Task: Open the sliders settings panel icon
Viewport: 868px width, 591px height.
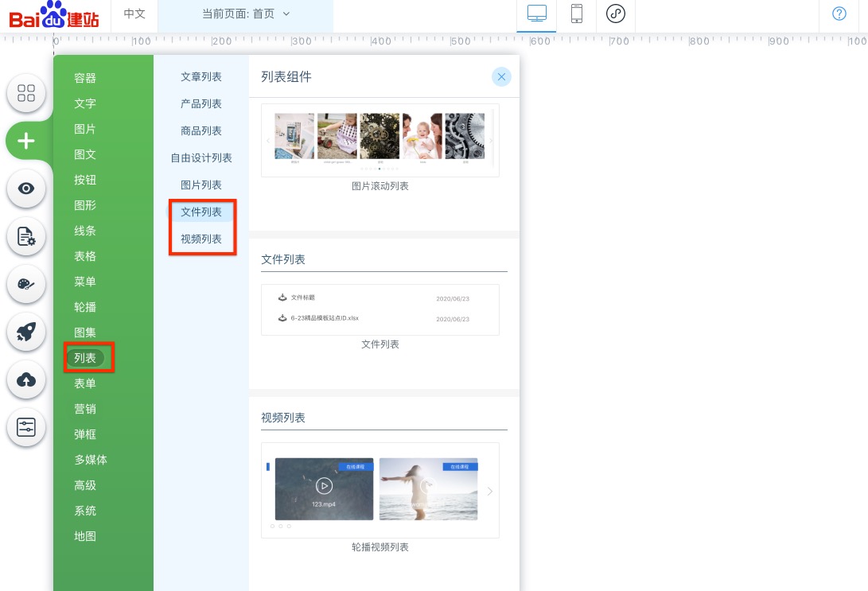Action: 26,427
